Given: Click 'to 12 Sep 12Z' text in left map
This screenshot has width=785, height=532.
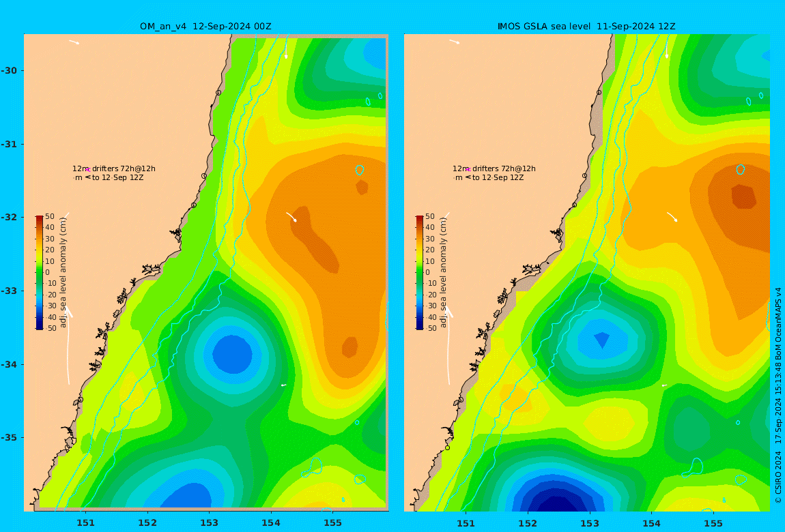Looking at the screenshot, I should (x=117, y=177).
